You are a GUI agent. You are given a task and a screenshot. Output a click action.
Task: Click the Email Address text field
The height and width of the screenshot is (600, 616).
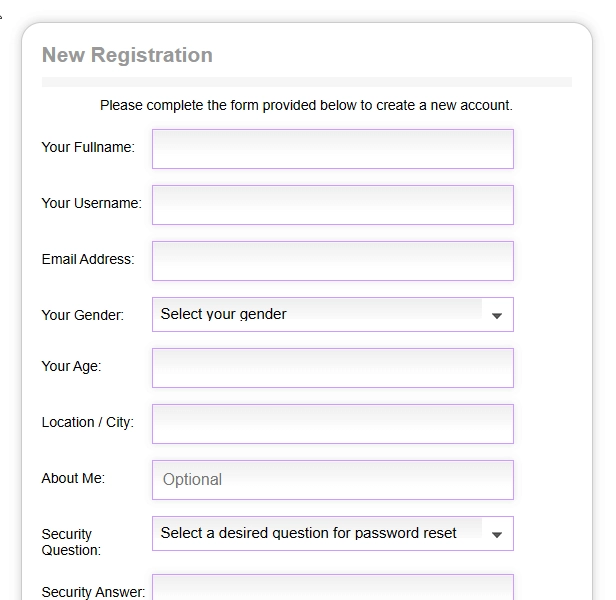[x=332, y=260]
